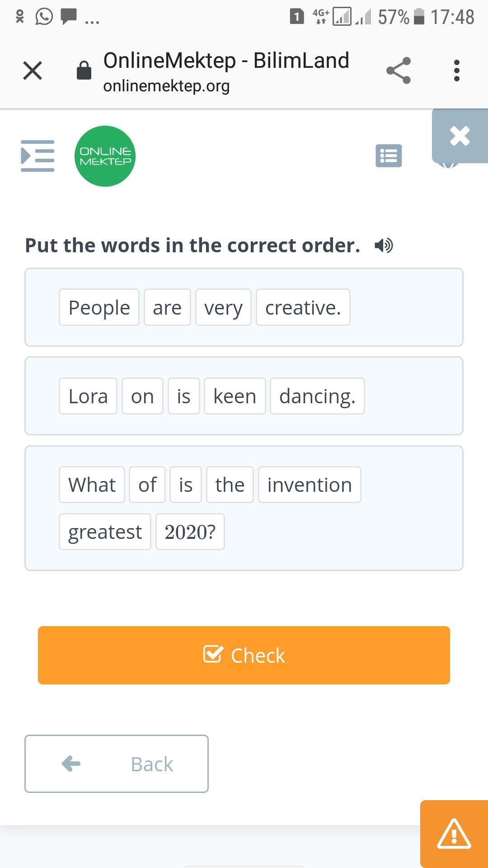488x868 pixels.
Task: Open the Online Mektep logo home
Action: click(x=105, y=156)
